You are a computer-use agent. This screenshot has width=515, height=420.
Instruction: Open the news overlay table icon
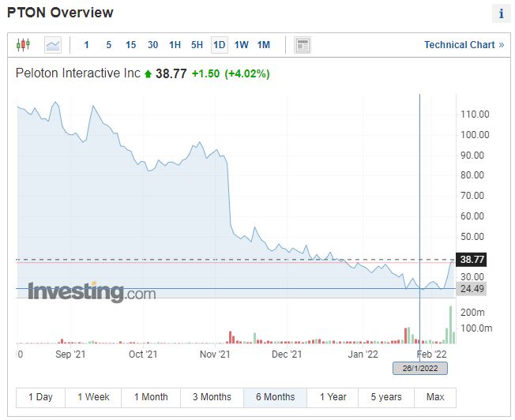click(x=303, y=45)
